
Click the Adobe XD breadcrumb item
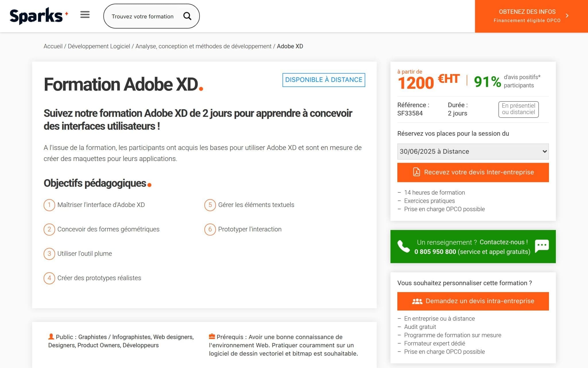[290, 46]
